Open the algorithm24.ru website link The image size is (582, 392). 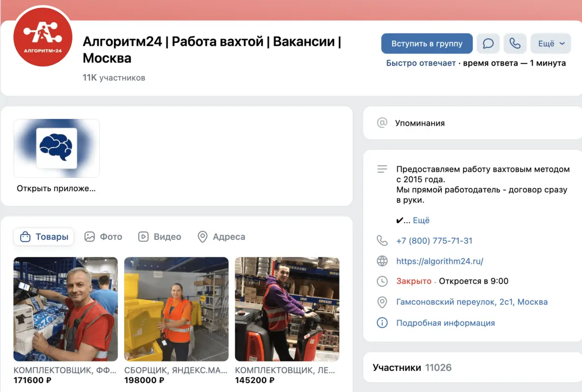(439, 261)
